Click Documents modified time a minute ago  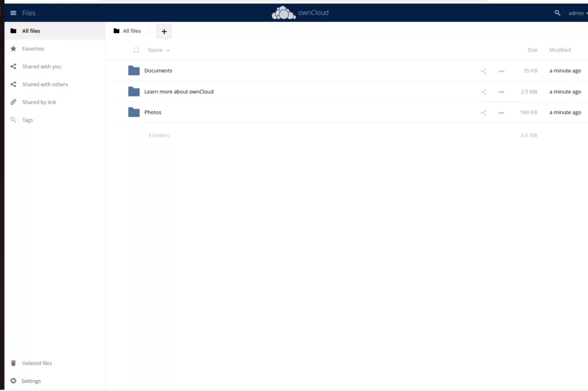coord(565,71)
